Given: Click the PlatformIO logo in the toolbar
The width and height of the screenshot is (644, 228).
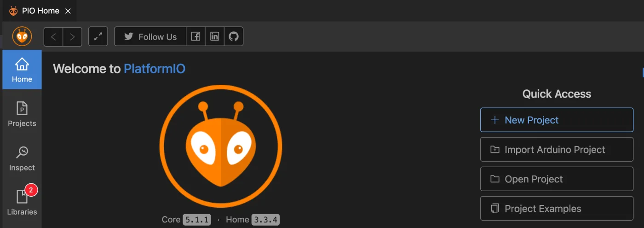Looking at the screenshot, I should coord(22,36).
